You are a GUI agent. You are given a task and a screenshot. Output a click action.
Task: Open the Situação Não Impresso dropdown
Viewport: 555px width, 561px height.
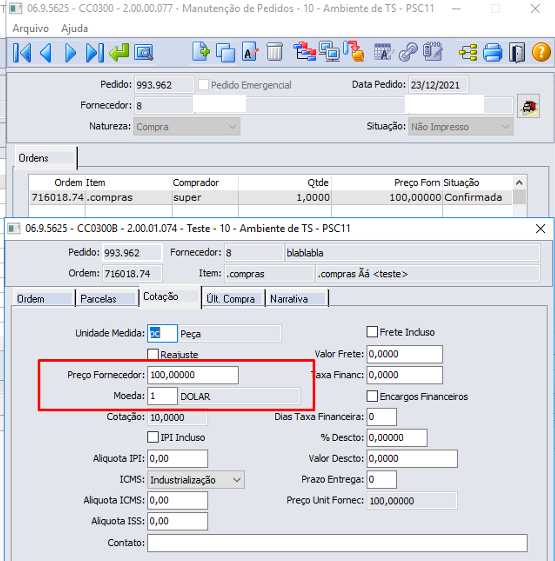click(x=461, y=127)
